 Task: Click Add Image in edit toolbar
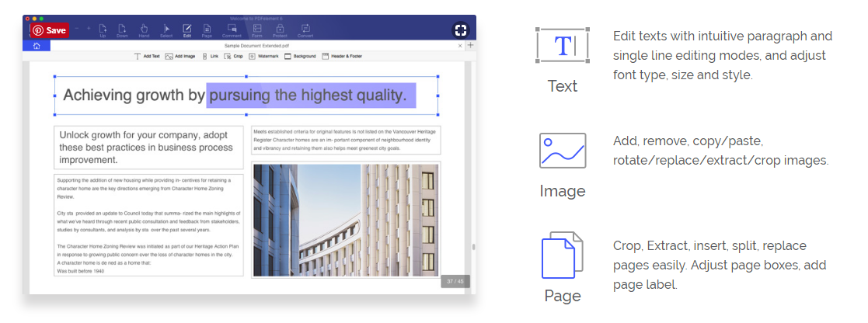click(x=180, y=57)
